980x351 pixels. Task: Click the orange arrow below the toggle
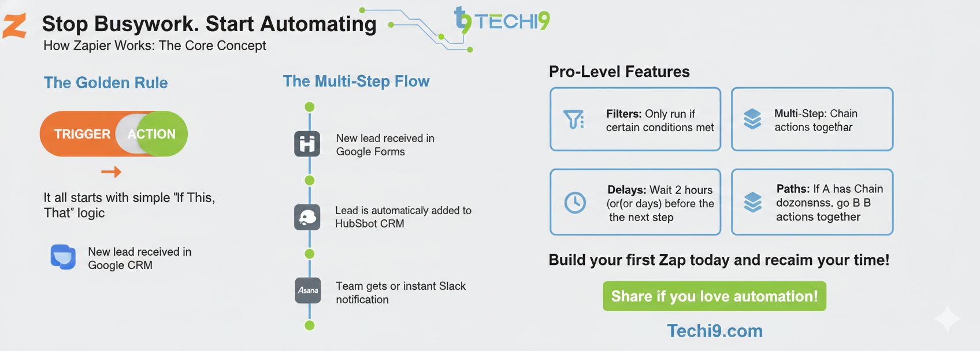click(x=111, y=171)
